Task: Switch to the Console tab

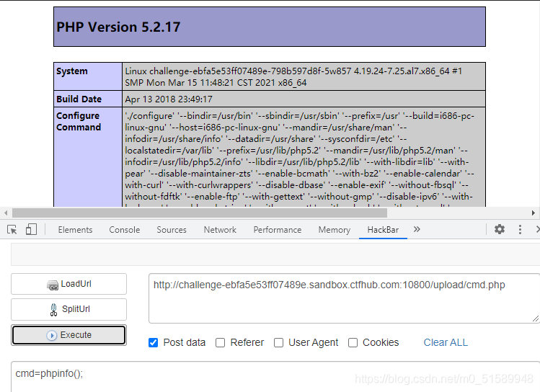Action: [x=124, y=230]
